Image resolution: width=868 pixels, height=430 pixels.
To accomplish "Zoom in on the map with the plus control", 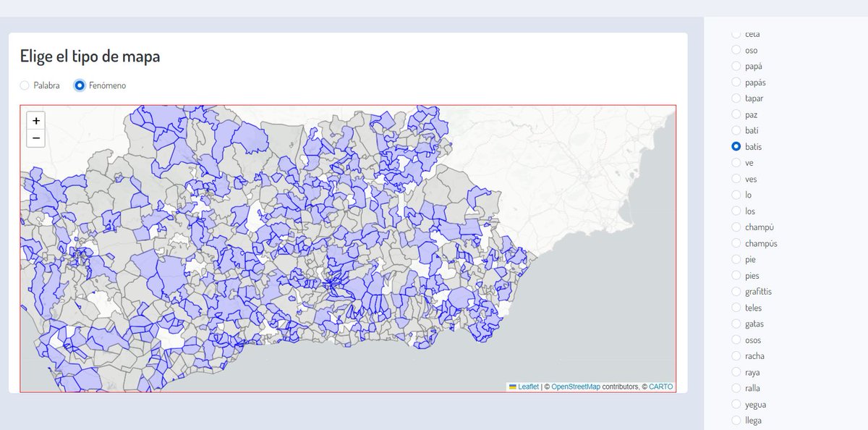I will click(x=35, y=119).
